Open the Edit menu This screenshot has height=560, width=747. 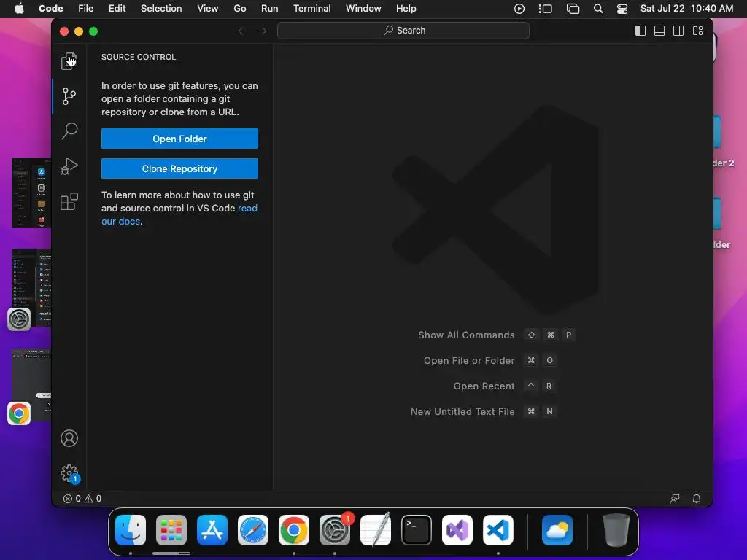[x=117, y=9]
